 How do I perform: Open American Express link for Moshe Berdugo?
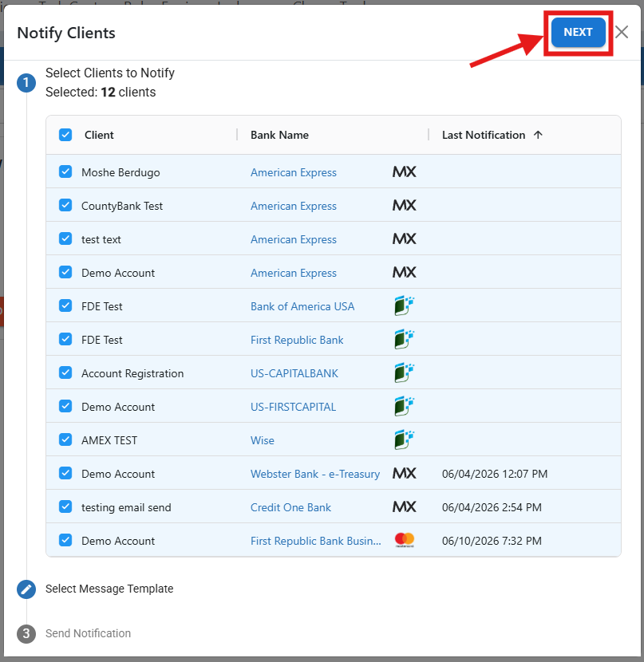click(294, 172)
